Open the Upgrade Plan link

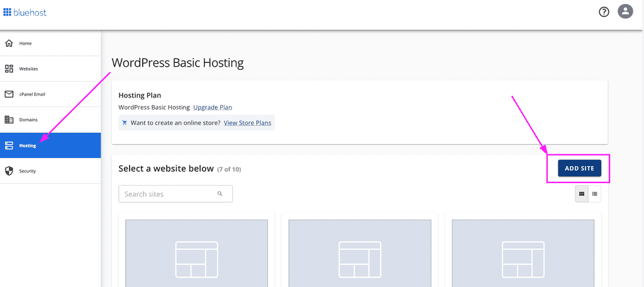click(213, 108)
